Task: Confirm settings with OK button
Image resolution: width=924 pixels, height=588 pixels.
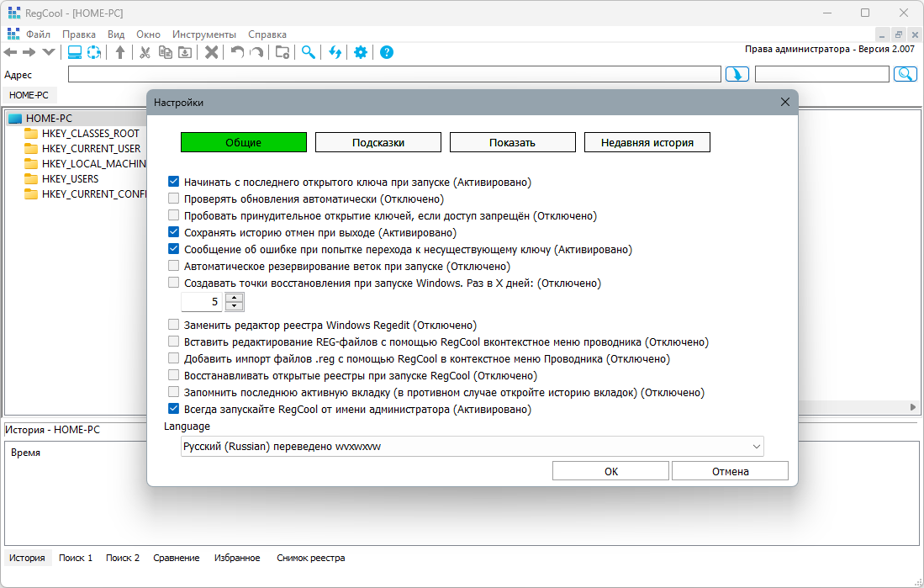Action: (x=610, y=471)
